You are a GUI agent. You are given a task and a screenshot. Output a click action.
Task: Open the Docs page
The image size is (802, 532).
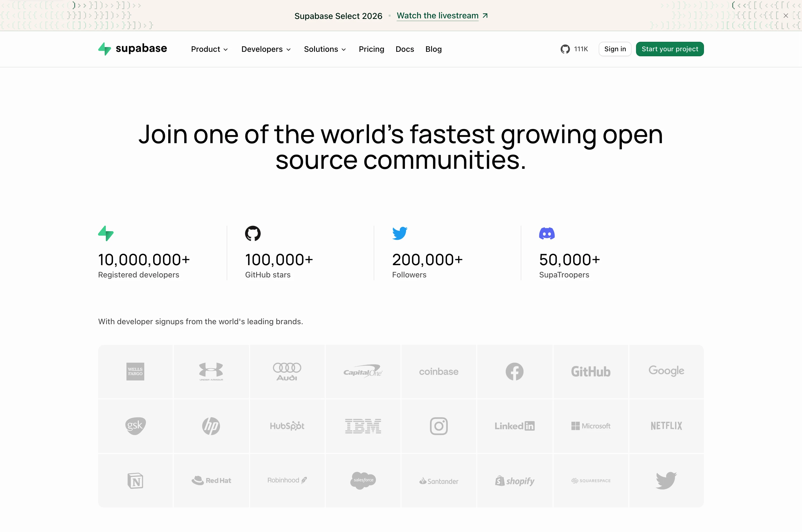[x=405, y=49]
